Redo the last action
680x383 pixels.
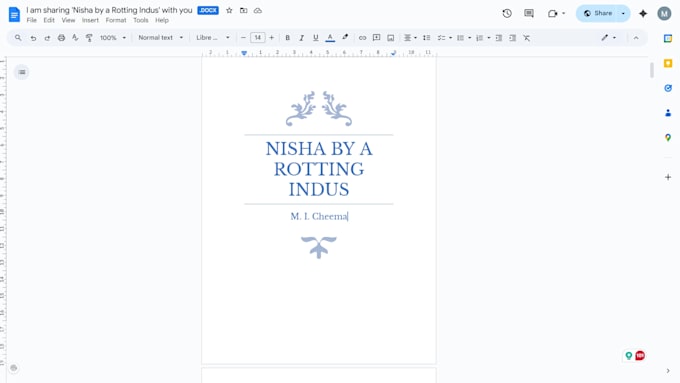coord(47,38)
